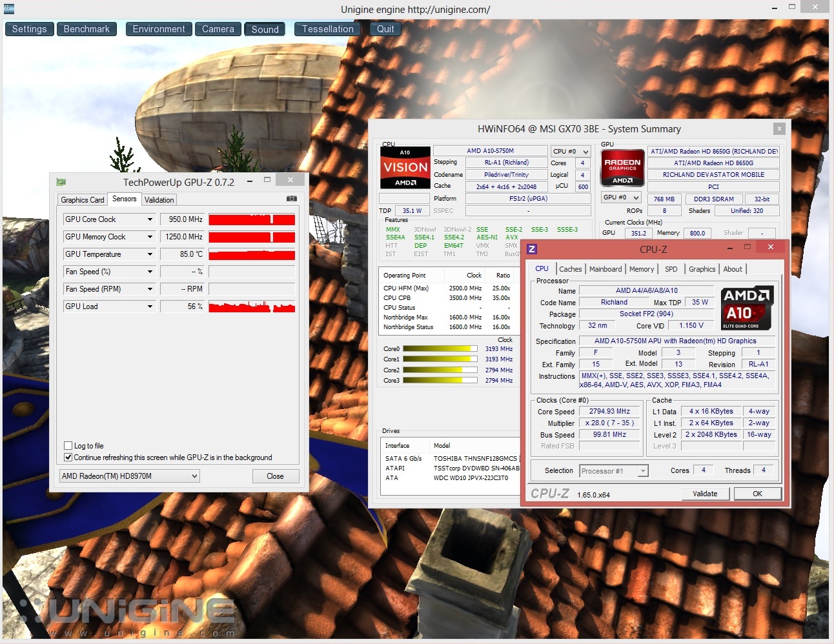Click the AMD A10-5750M CPU name field in HWiNFO64
Image resolution: width=834 pixels, height=644 pixels.
[x=491, y=151]
